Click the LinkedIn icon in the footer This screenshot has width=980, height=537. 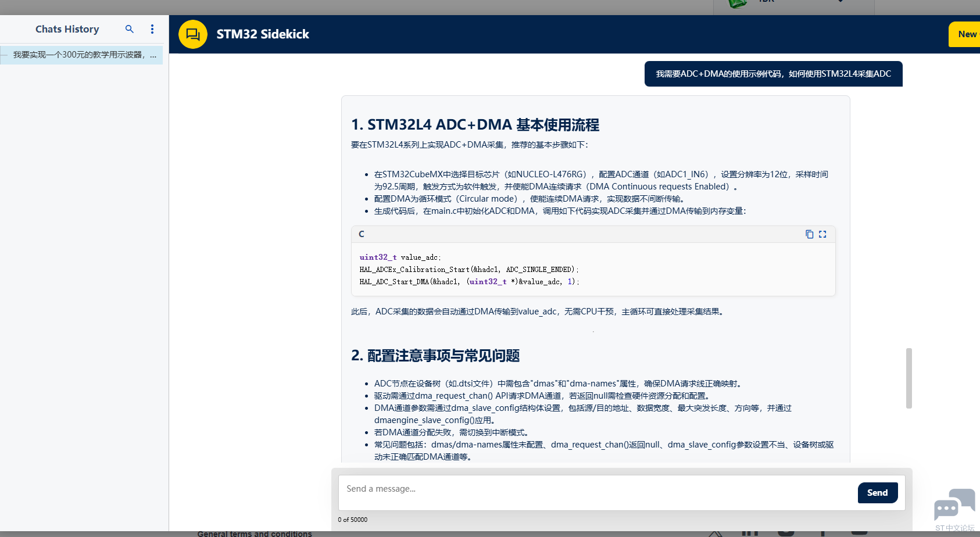coord(749,534)
